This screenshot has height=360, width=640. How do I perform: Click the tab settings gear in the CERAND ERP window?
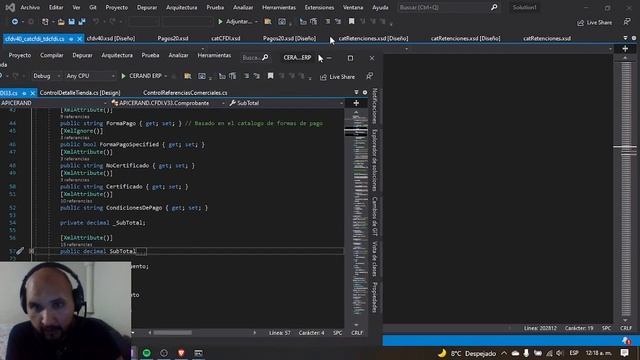[x=365, y=93]
